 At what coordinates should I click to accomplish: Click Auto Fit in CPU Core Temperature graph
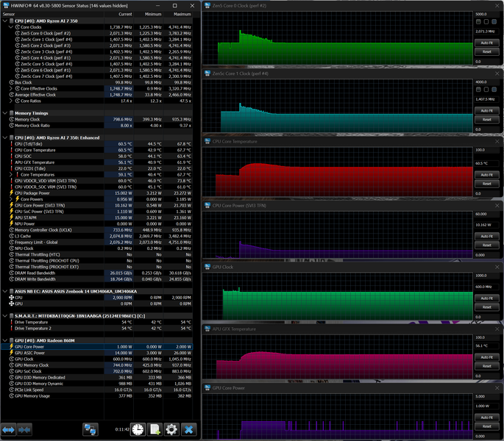486,175
